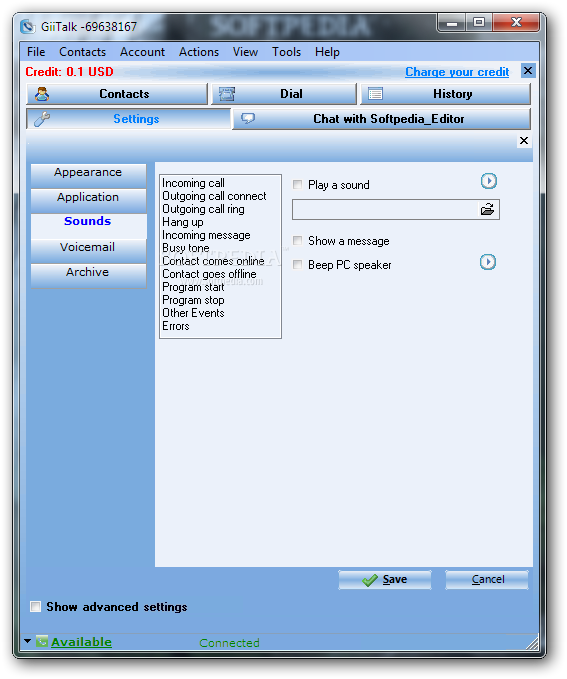
Task: Switch to the Voicemail settings tab
Action: (x=88, y=249)
